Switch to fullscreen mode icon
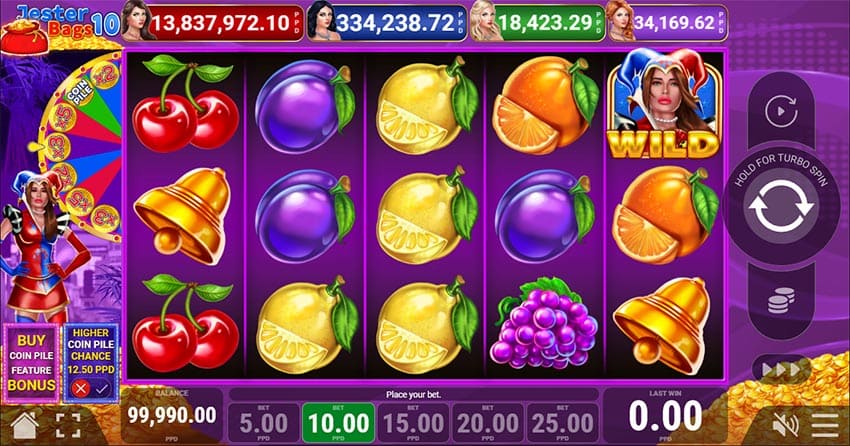The width and height of the screenshot is (850, 446). [68, 425]
